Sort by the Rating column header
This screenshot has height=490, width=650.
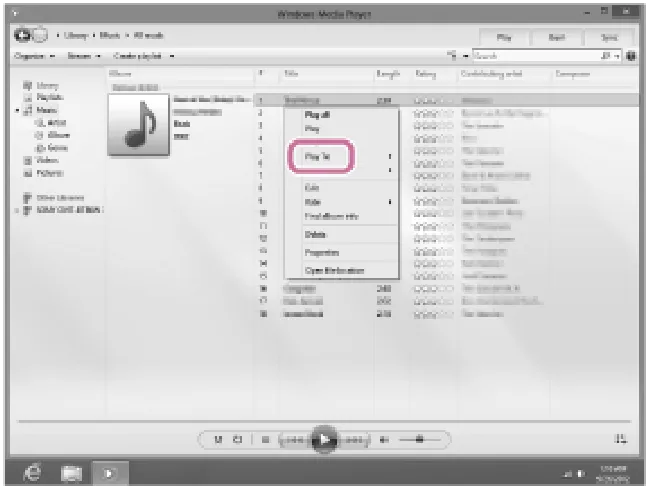pyautogui.click(x=426, y=74)
